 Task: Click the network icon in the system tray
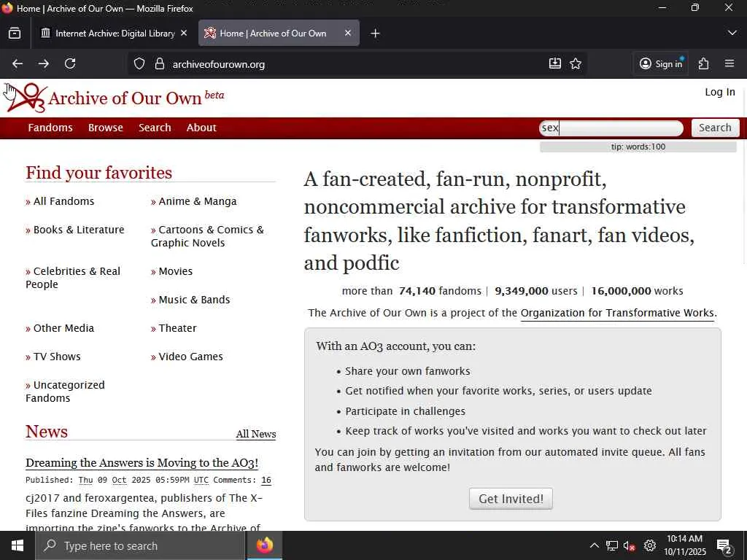coord(612,545)
